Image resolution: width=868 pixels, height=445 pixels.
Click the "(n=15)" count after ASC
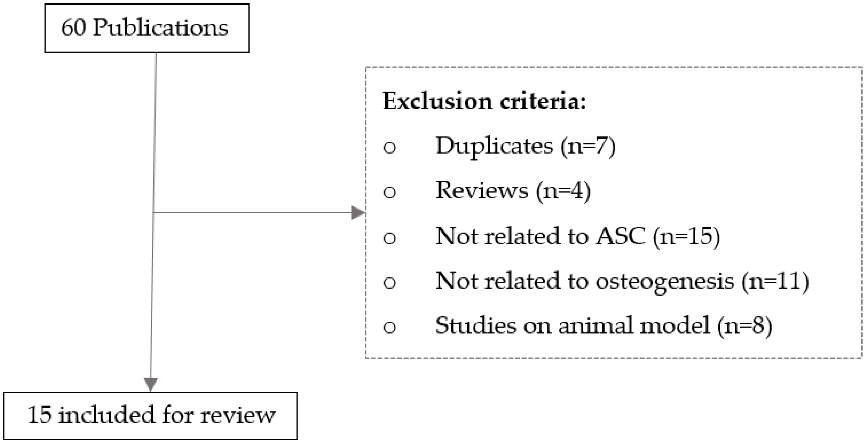click(686, 237)
